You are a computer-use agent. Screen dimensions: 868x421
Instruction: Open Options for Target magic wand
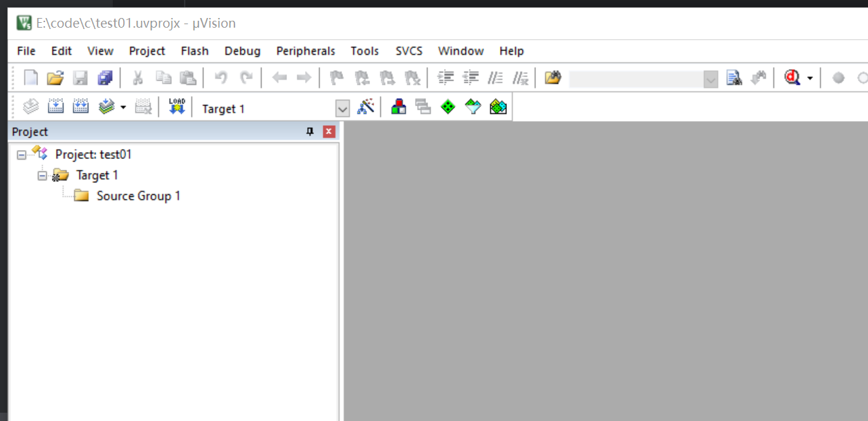pyautogui.click(x=365, y=107)
